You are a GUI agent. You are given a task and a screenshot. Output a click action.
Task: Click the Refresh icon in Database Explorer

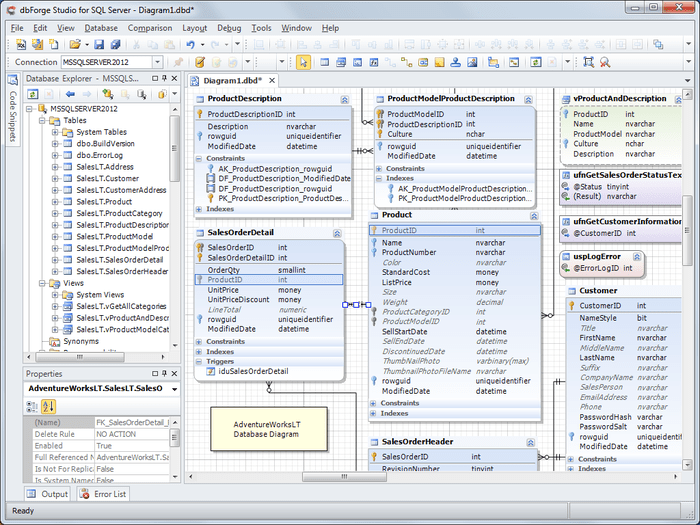tap(32, 94)
